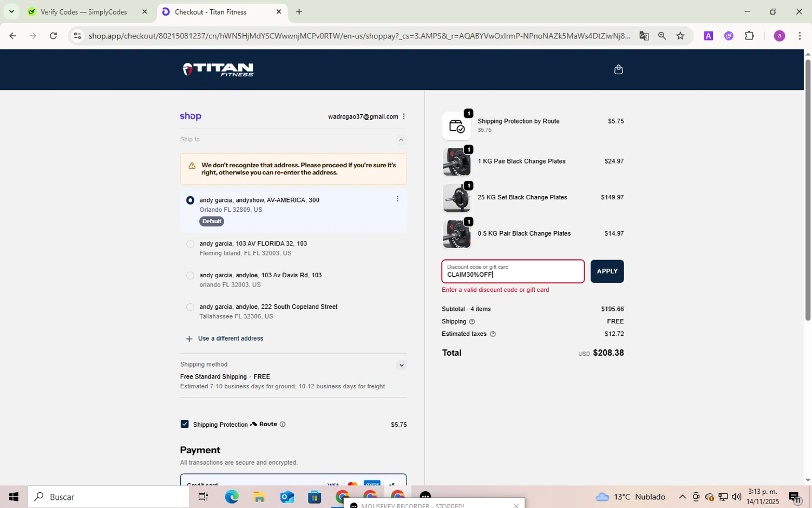Reload the checkout page
The height and width of the screenshot is (508, 812).
pos(53,36)
